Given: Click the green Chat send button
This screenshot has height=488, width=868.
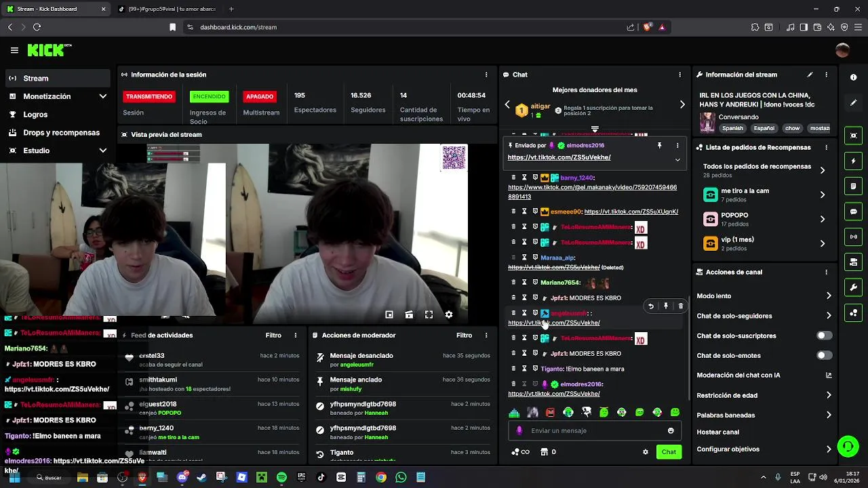Looking at the screenshot, I should click(x=669, y=452).
